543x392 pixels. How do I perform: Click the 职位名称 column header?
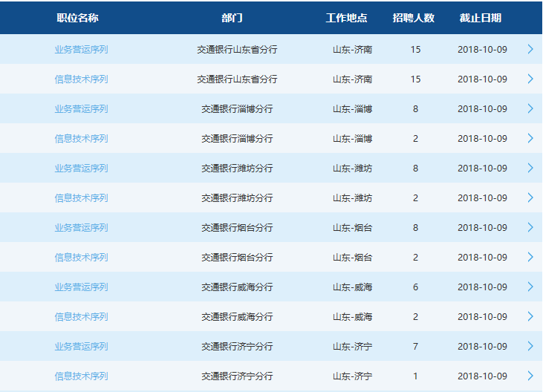[77, 18]
